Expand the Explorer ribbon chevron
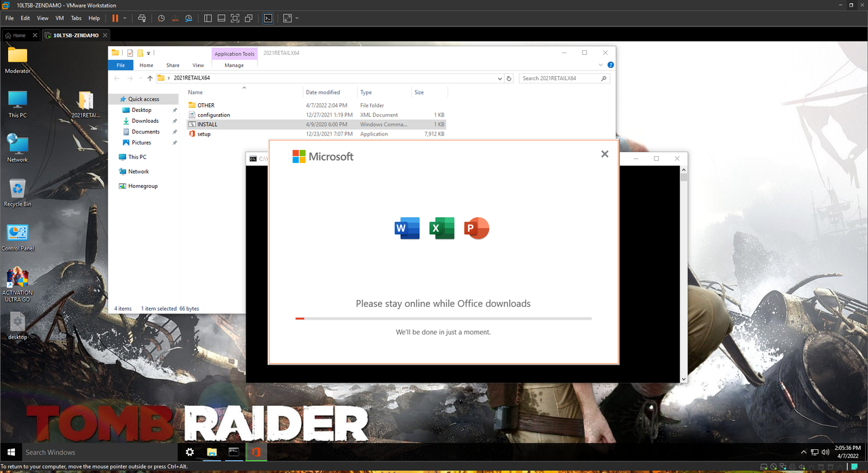The image size is (868, 473). click(x=601, y=65)
